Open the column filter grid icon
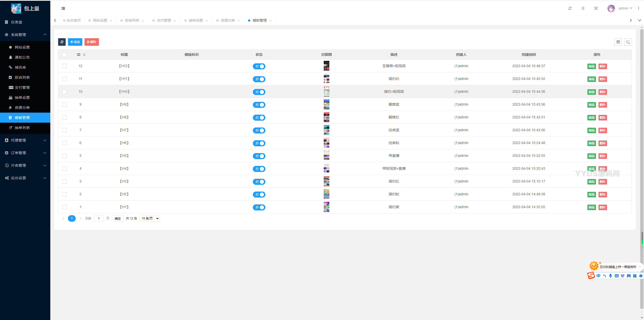This screenshot has width=644, height=320. pos(618,42)
